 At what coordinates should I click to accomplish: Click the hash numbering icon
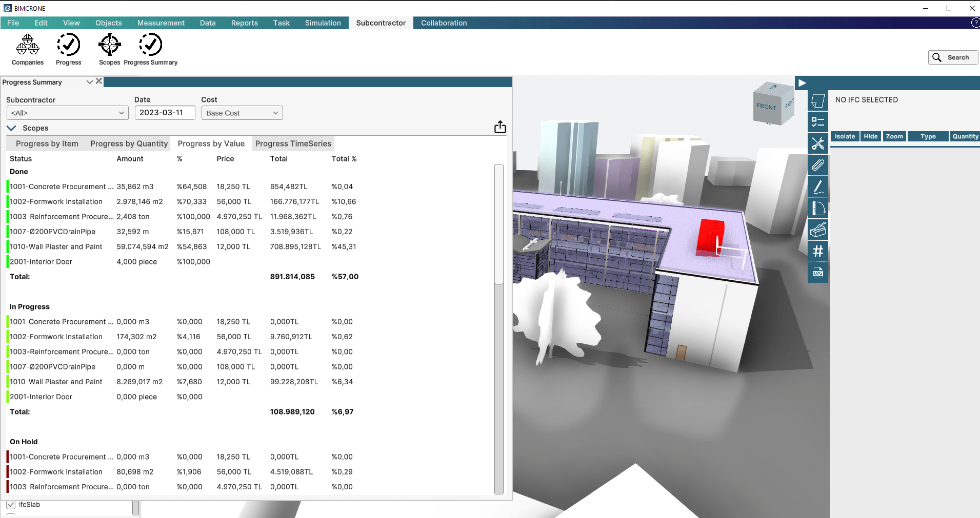click(818, 251)
